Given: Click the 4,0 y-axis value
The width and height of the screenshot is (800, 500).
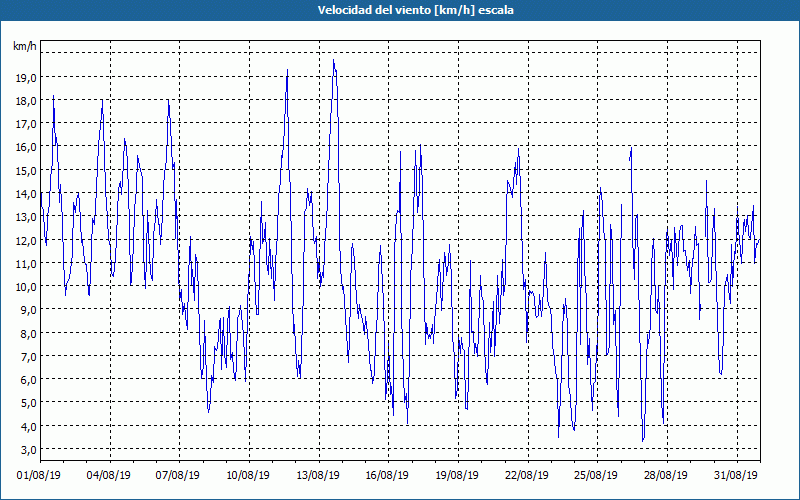Looking at the screenshot, I should point(29,426).
